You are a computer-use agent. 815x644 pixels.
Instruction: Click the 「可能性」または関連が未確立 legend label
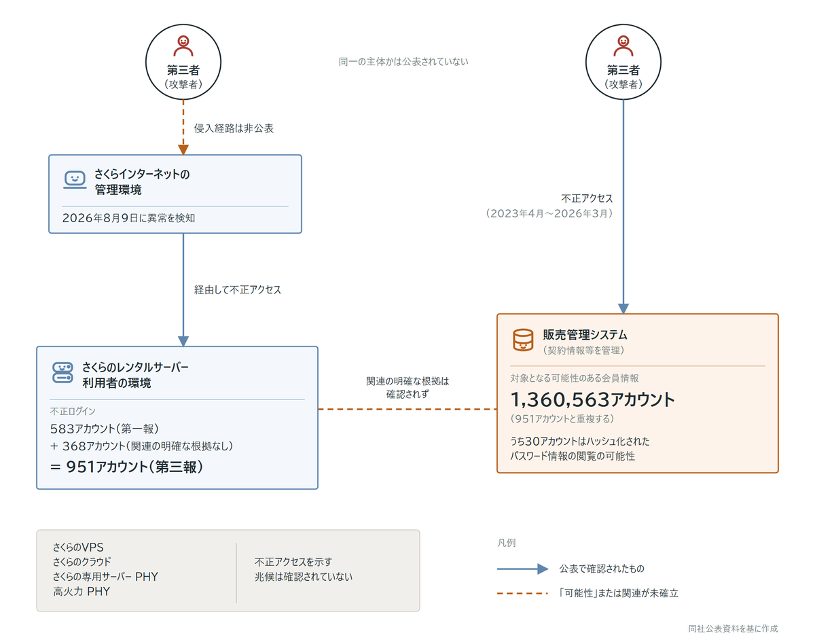pos(619,593)
